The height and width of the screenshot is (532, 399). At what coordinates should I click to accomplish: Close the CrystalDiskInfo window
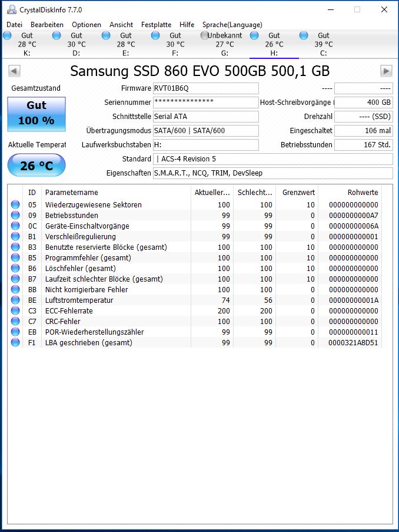point(384,9)
